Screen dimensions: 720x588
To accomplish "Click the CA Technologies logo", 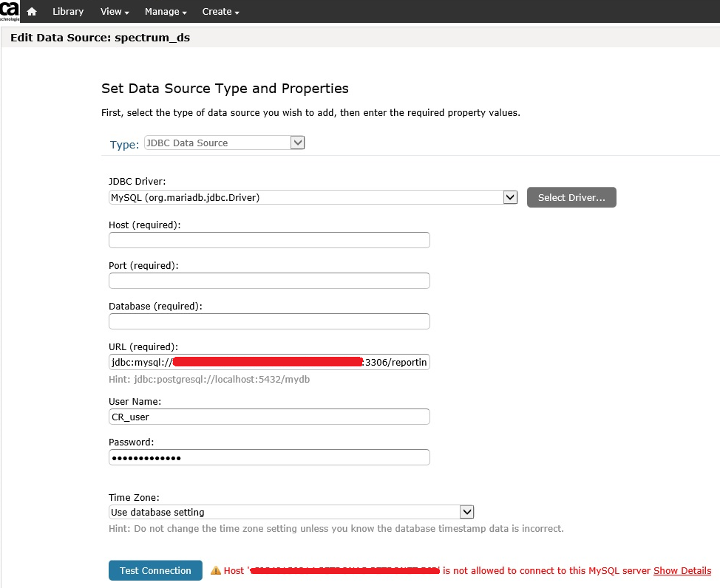I will [x=10, y=12].
